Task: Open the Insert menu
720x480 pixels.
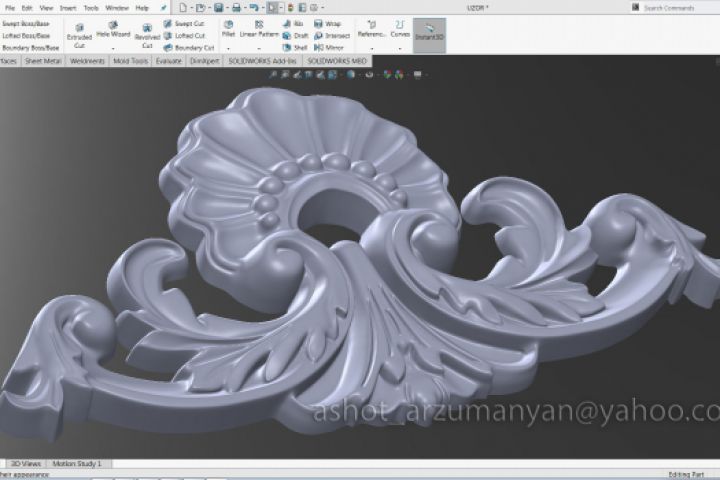Action: click(x=67, y=8)
